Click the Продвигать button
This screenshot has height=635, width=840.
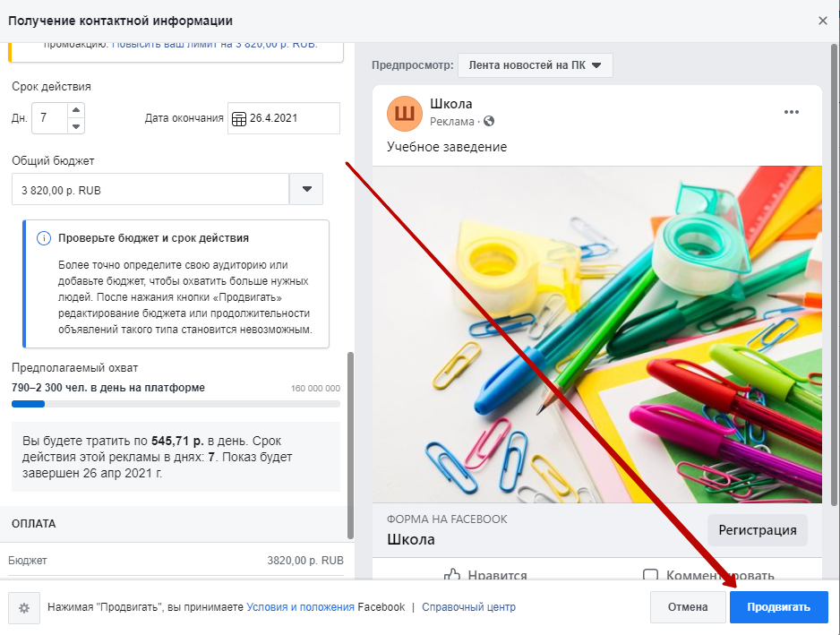779,607
